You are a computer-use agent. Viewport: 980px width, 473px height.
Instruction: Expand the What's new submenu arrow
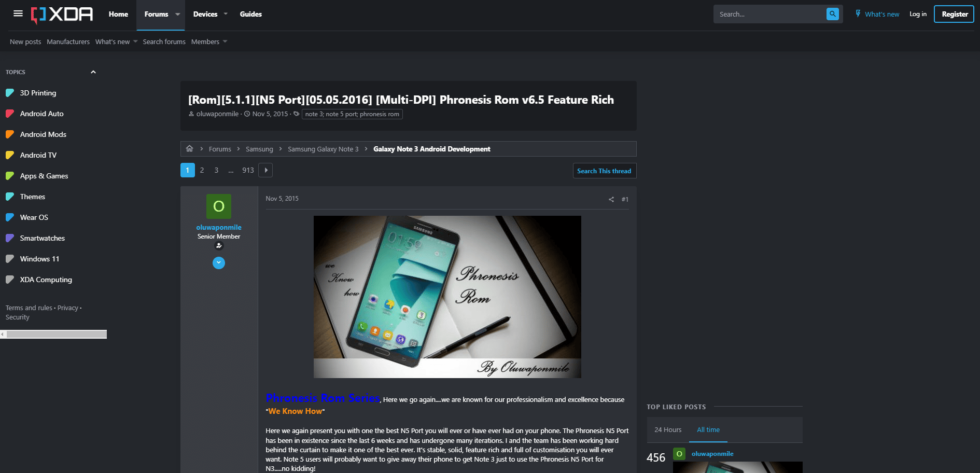tap(135, 41)
